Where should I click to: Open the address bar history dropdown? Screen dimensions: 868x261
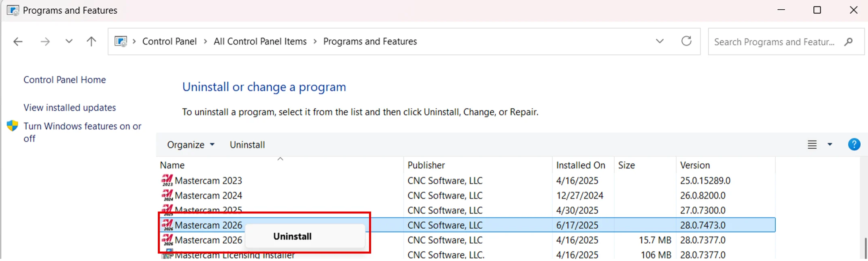point(660,41)
